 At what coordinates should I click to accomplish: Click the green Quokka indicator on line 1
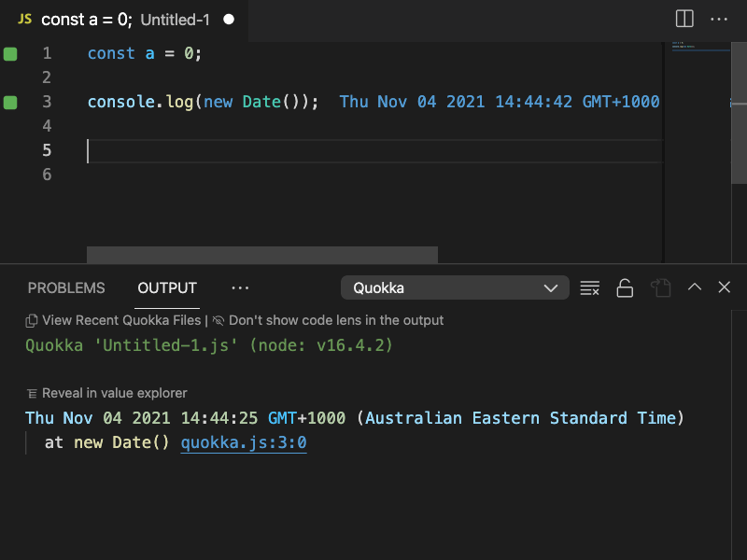point(10,54)
